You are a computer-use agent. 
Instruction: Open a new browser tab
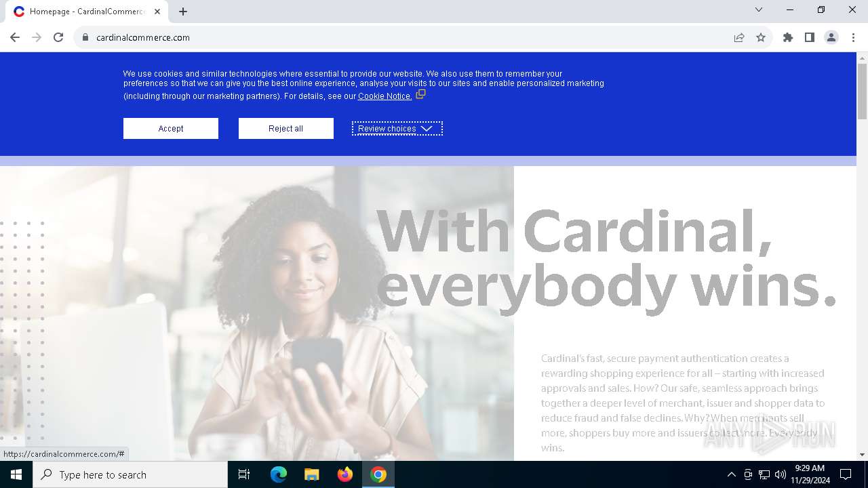(x=183, y=12)
